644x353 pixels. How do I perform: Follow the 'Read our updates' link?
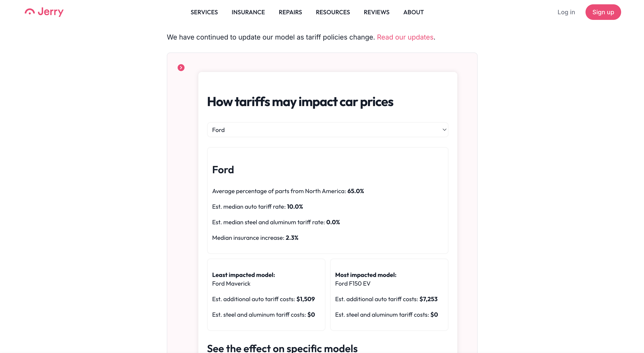point(405,37)
